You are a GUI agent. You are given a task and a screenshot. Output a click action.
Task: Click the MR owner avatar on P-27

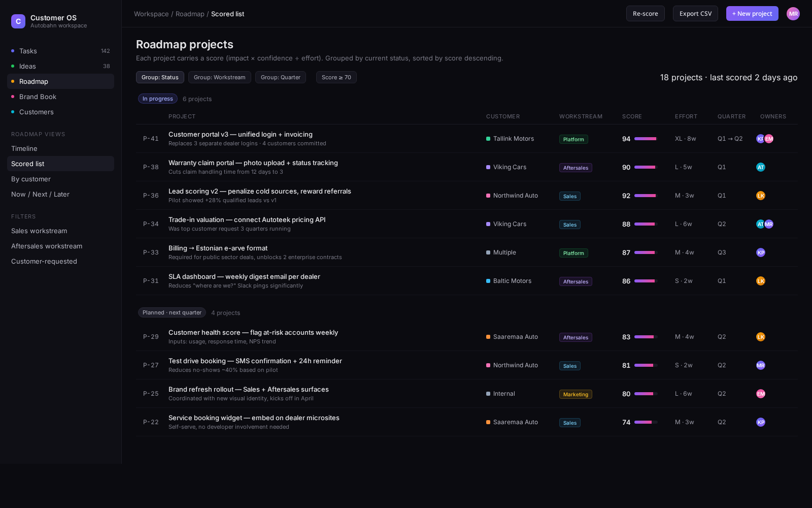761,365
